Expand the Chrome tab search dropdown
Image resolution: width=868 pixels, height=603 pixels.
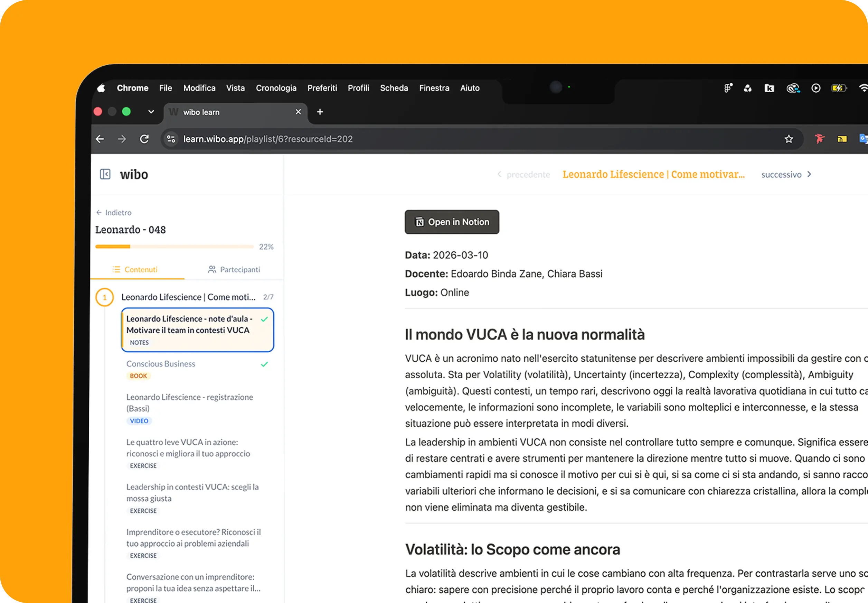coord(151,112)
